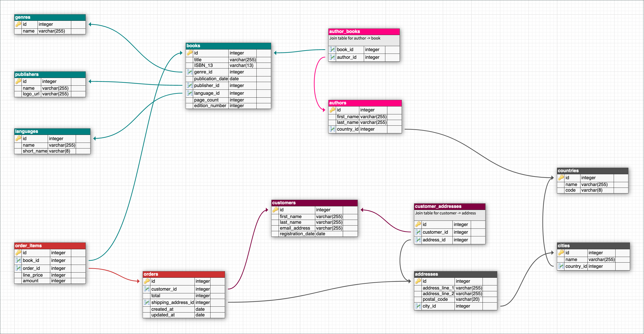The image size is (644, 334).
Task: Click the foreign key icon beside customer_addresses customer_id
Action: pyautogui.click(x=418, y=232)
